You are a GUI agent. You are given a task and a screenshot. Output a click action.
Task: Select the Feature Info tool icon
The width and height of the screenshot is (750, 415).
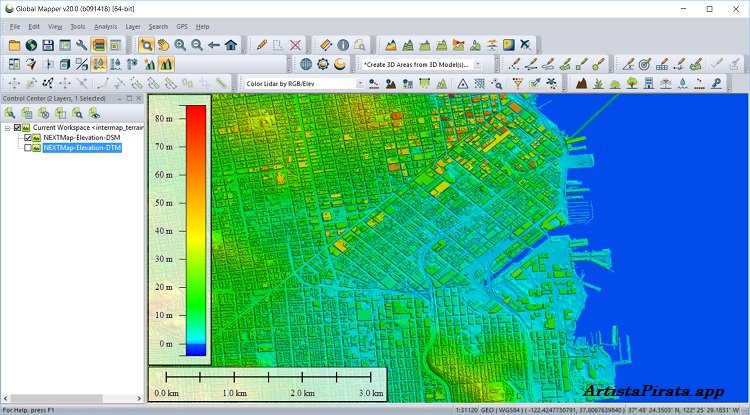click(342, 45)
